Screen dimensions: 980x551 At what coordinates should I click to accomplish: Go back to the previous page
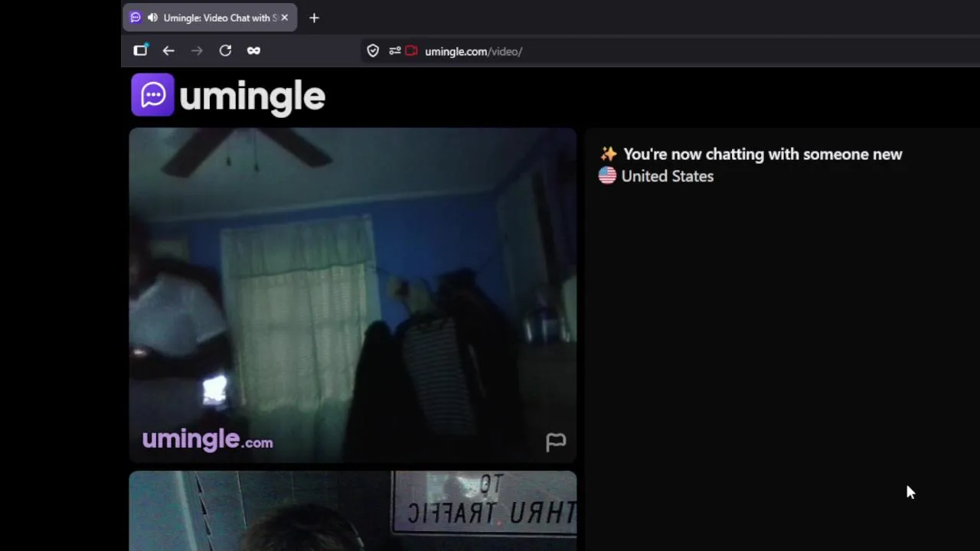(x=168, y=51)
